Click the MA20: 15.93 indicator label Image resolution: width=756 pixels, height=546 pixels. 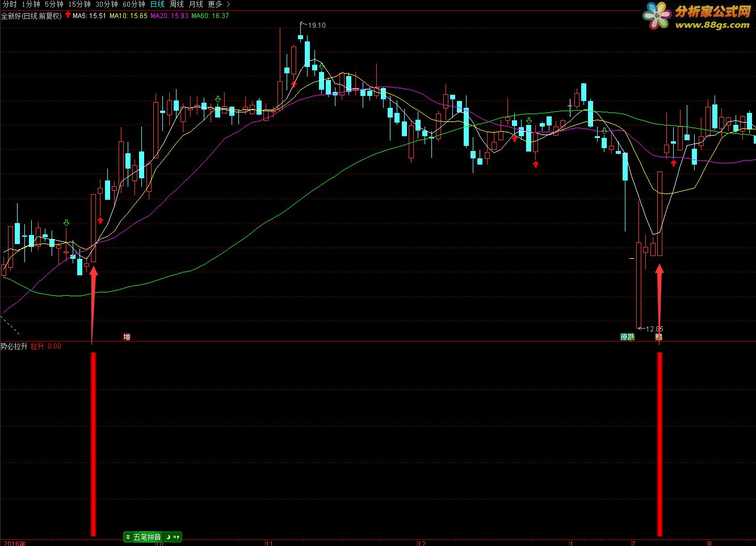[x=169, y=16]
